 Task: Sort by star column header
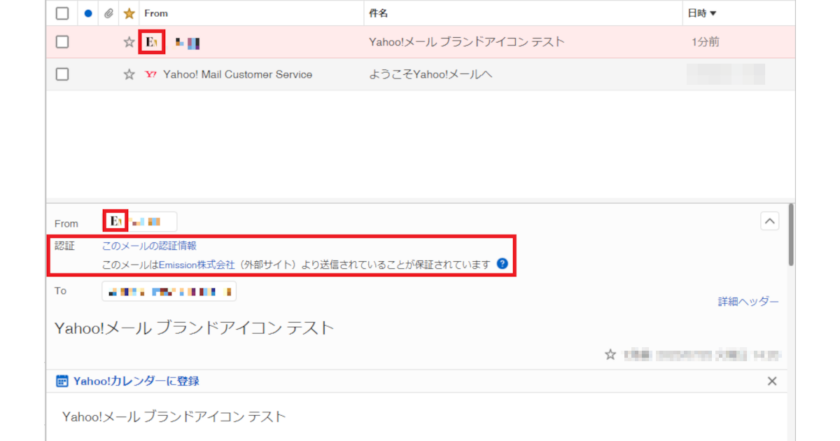pos(129,13)
